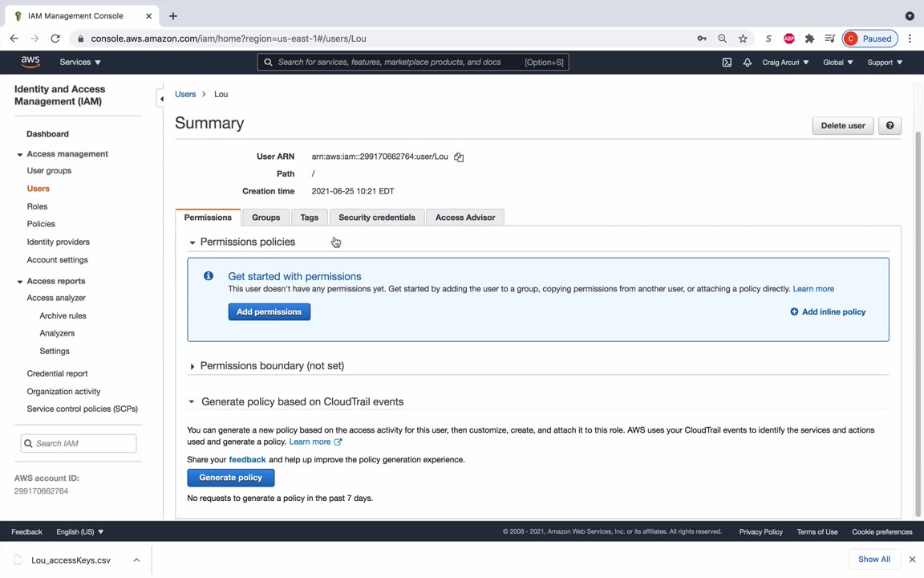
Task: Click the saved passwords key icon
Action: pyautogui.click(x=701, y=39)
